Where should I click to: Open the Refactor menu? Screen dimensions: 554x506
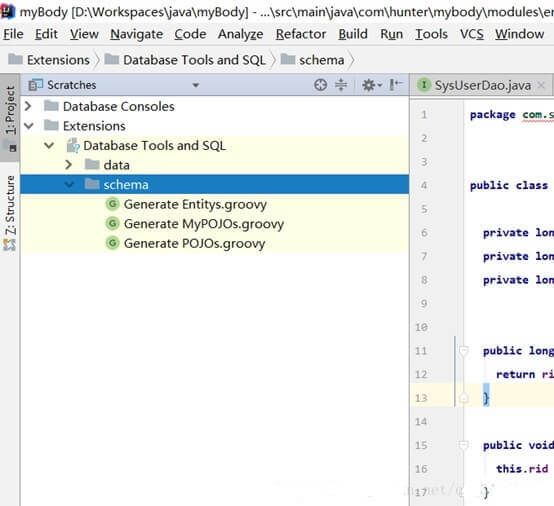pyautogui.click(x=301, y=34)
